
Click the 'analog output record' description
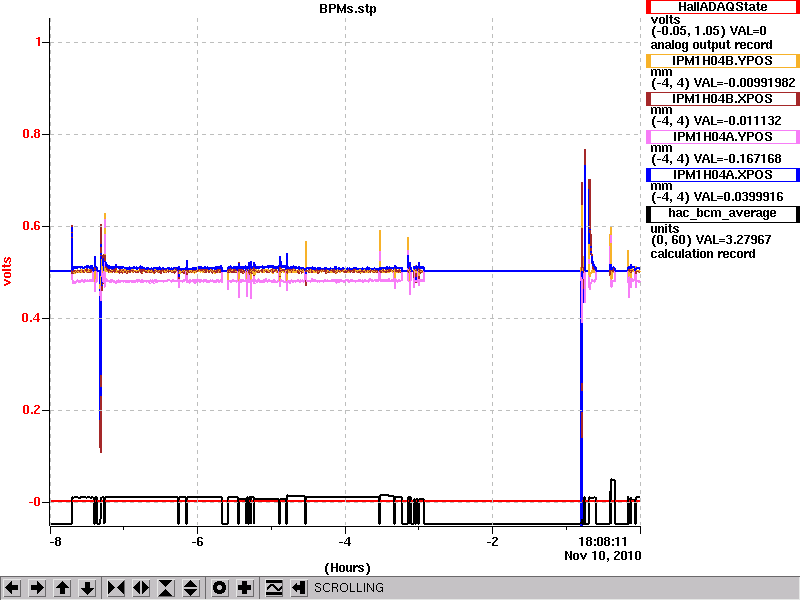pyautogui.click(x=711, y=45)
